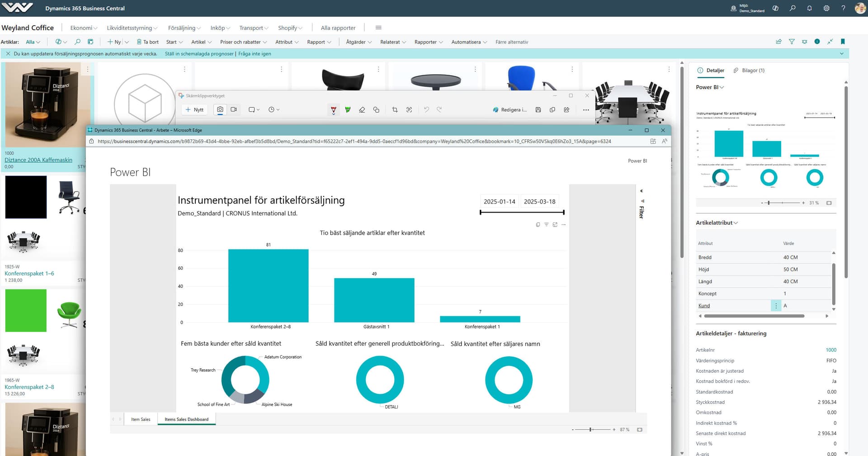Click the bookmark icon on the Artiklar page

coord(843,42)
